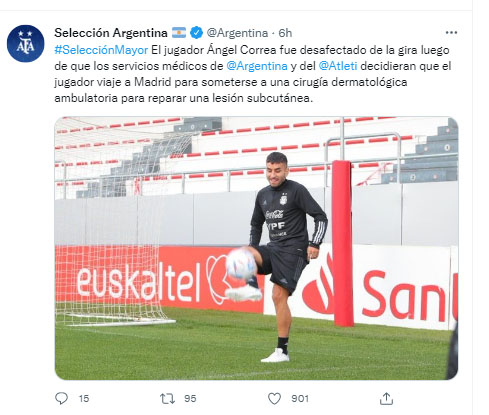Click the tweet body text to expand

(253, 74)
